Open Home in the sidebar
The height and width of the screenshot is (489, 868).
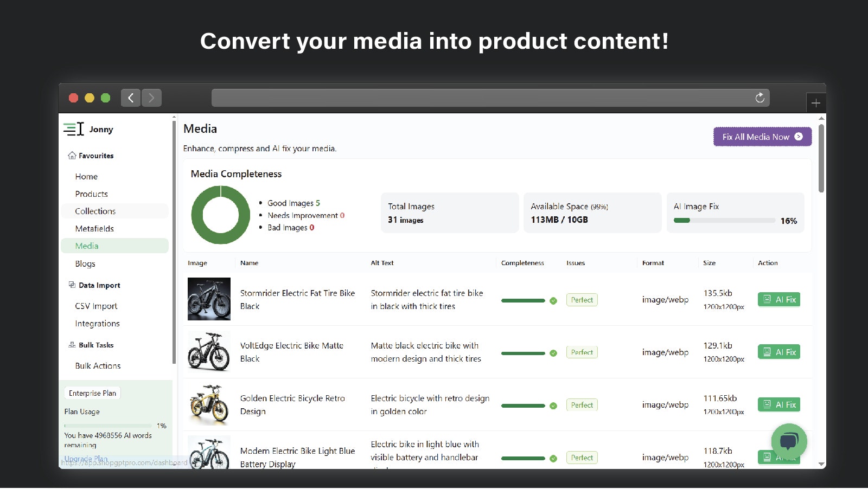coord(86,177)
